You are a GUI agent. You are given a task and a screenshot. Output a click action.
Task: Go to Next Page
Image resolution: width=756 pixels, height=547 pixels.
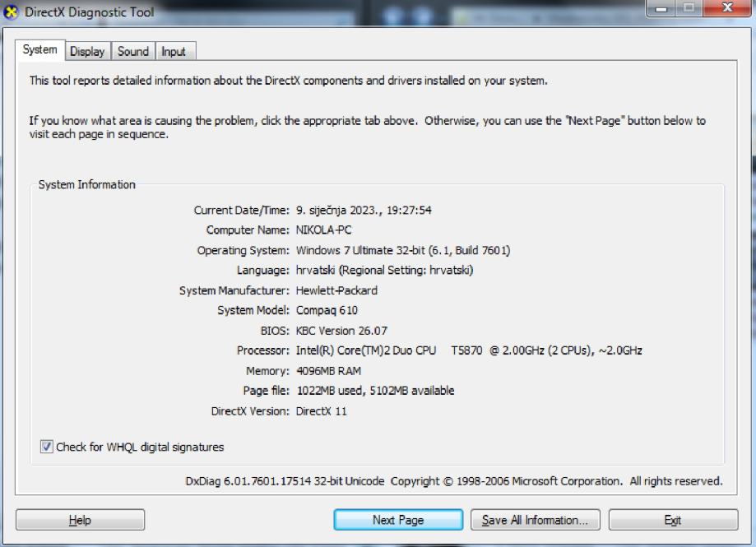click(398, 520)
